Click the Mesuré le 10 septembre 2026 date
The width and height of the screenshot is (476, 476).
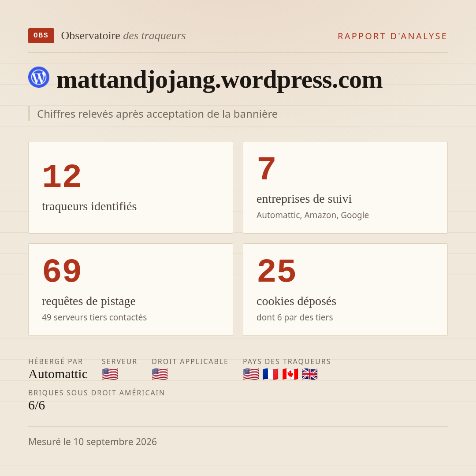(93, 442)
